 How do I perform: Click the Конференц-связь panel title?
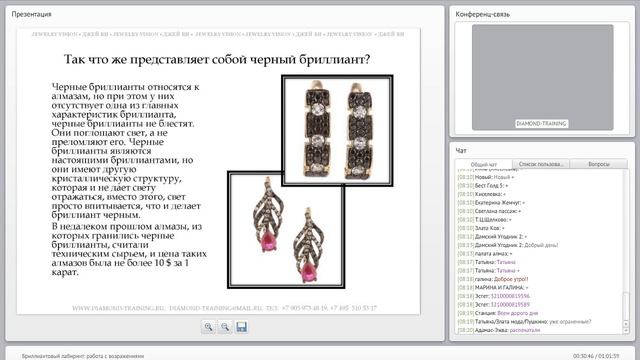(482, 14)
